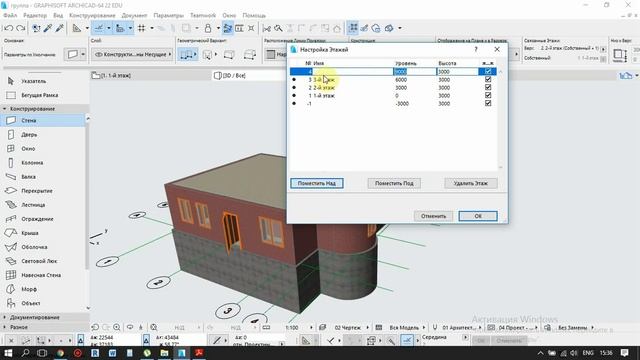Open the Конструкти...ные Несущие layer dropdown
The image size is (640, 360).
point(132,54)
